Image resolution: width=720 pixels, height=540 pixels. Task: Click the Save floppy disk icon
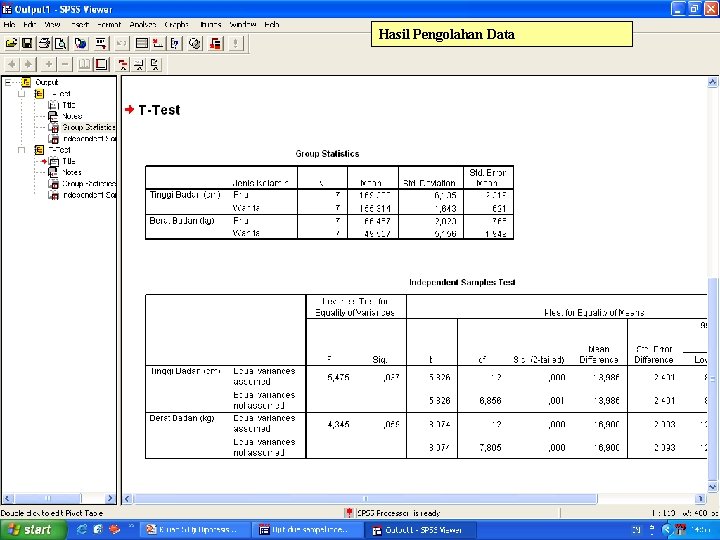27,43
